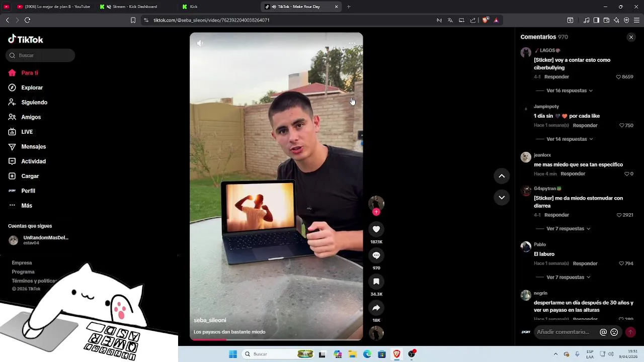
Task: Click the TikTok logo
Action: pyautogui.click(x=26, y=39)
